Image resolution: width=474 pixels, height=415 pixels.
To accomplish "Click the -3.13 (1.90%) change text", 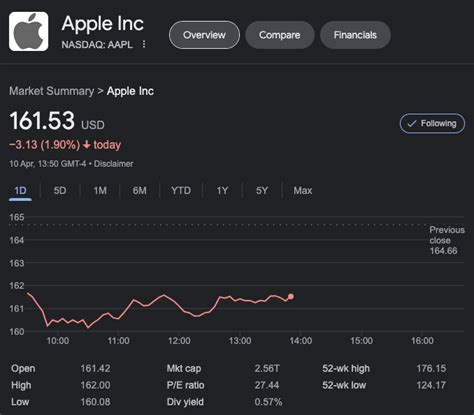I will click(x=45, y=145).
